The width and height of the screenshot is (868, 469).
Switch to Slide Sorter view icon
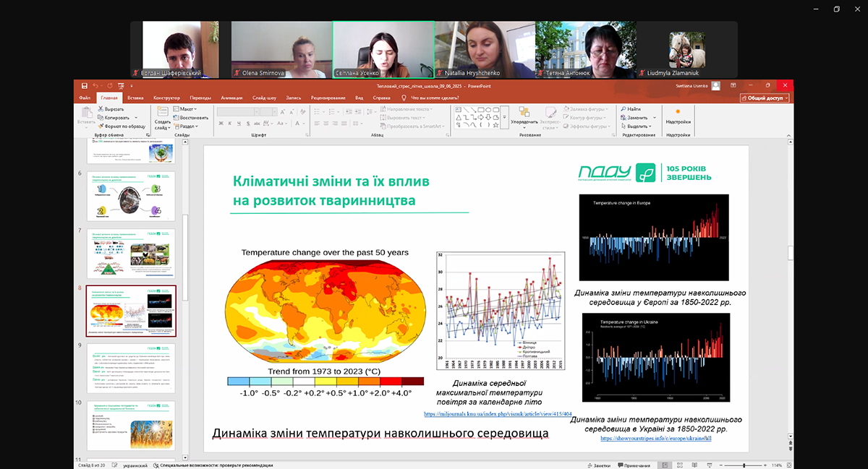point(680,465)
